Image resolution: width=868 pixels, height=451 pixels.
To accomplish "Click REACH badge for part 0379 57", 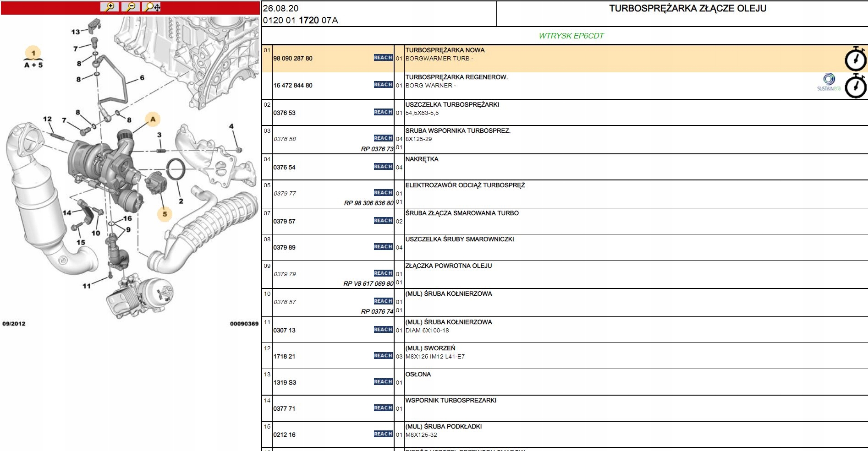I will pos(383,221).
